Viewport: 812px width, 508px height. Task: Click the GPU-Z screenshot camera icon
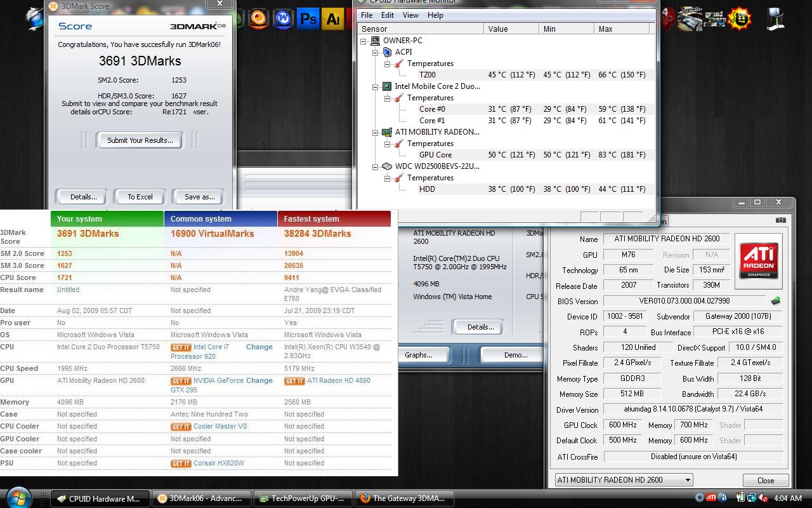pyautogui.click(x=780, y=220)
